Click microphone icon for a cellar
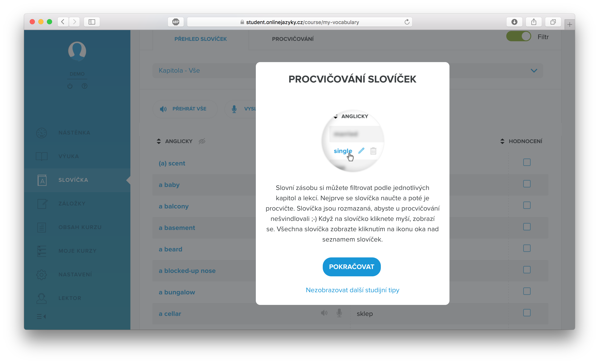599x364 pixels. (x=339, y=313)
